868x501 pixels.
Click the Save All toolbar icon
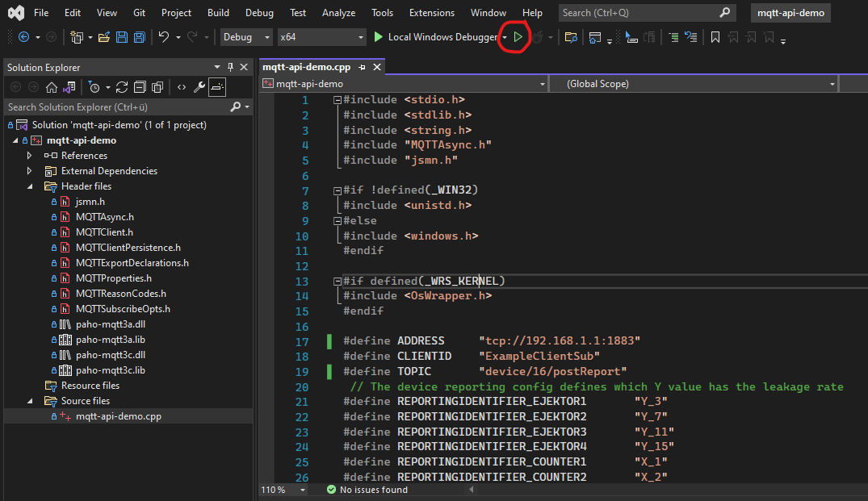(x=139, y=37)
